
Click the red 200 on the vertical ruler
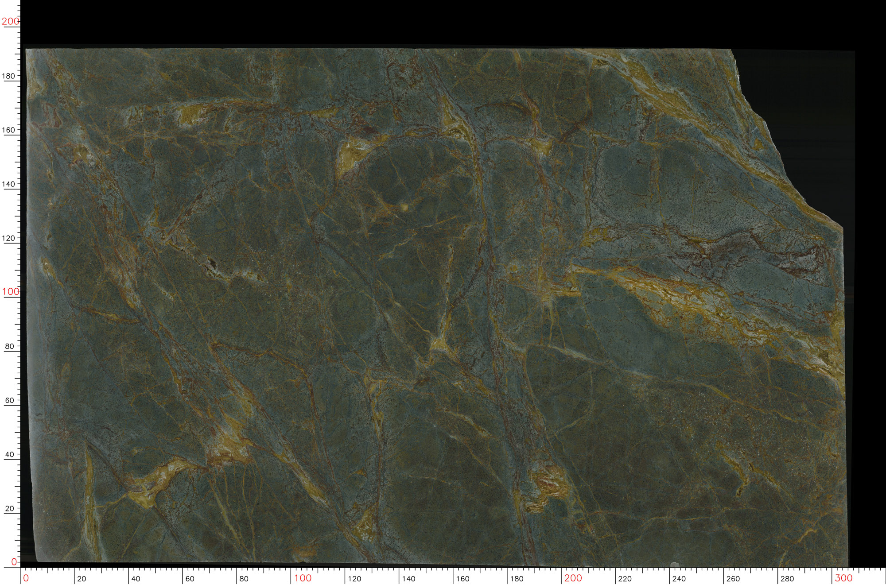tap(10, 21)
